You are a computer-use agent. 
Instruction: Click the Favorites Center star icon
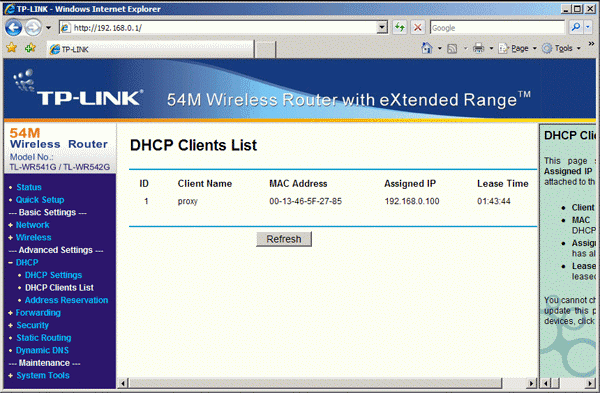(x=11, y=48)
